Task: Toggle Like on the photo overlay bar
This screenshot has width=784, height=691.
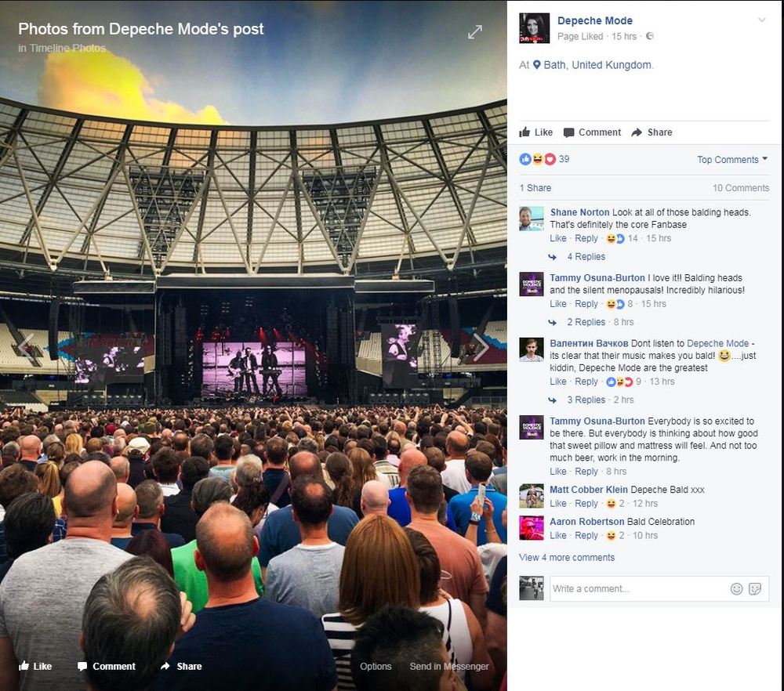Action: click(35, 666)
